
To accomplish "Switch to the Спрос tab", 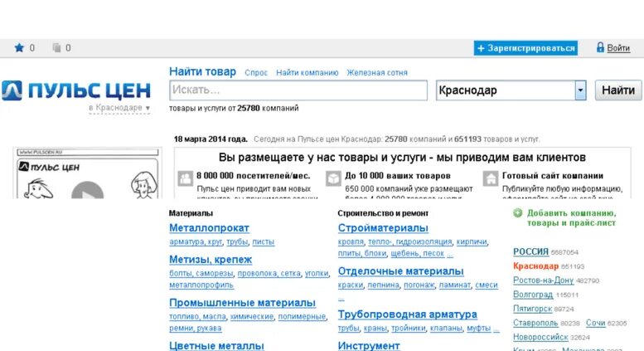I will 256,73.
